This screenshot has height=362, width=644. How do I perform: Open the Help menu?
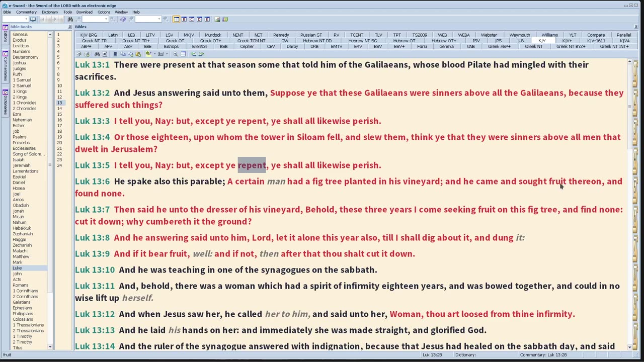pyautogui.click(x=136, y=12)
